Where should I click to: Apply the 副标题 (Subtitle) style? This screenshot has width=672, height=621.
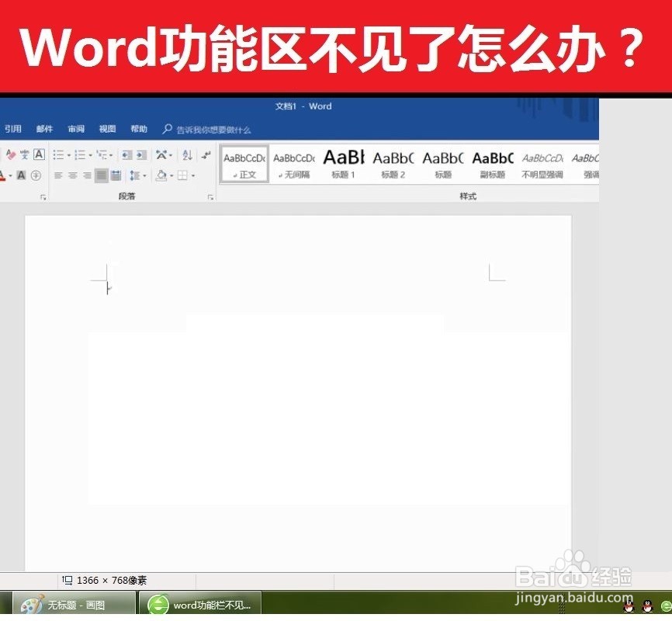493,165
